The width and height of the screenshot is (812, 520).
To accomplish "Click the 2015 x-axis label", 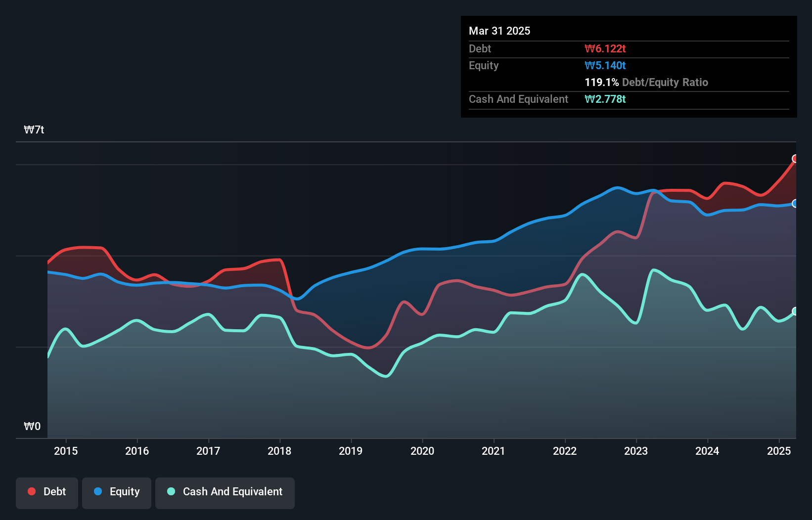I will click(x=66, y=451).
